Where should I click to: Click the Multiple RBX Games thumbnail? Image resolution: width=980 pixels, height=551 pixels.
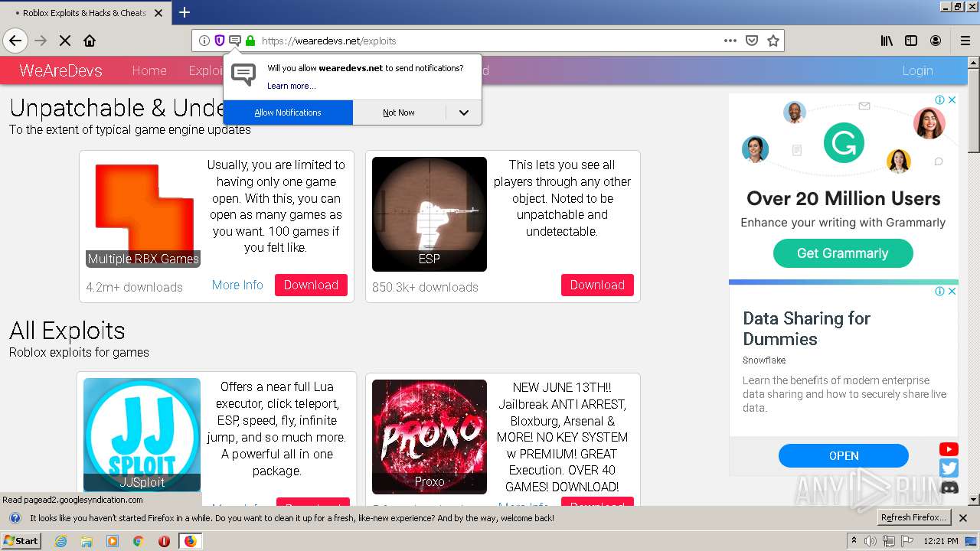coord(143,214)
